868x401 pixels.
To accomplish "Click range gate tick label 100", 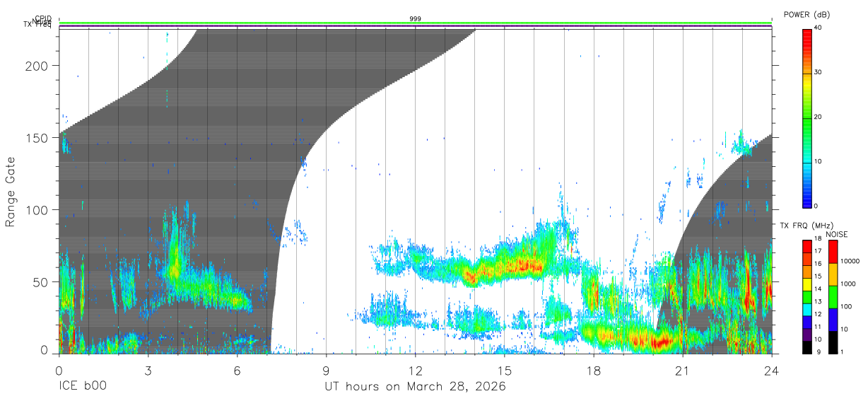I will pos(37,210).
